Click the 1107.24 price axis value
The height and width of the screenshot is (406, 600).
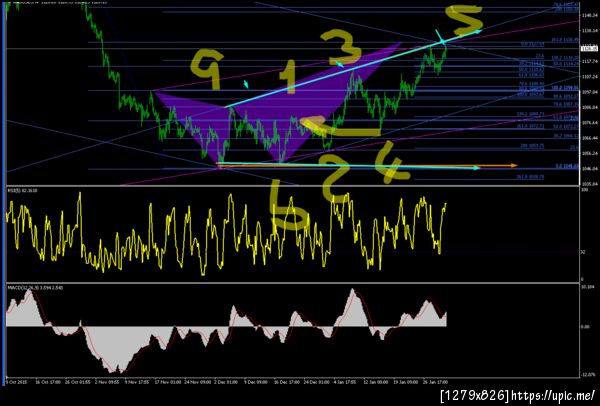coord(590,77)
